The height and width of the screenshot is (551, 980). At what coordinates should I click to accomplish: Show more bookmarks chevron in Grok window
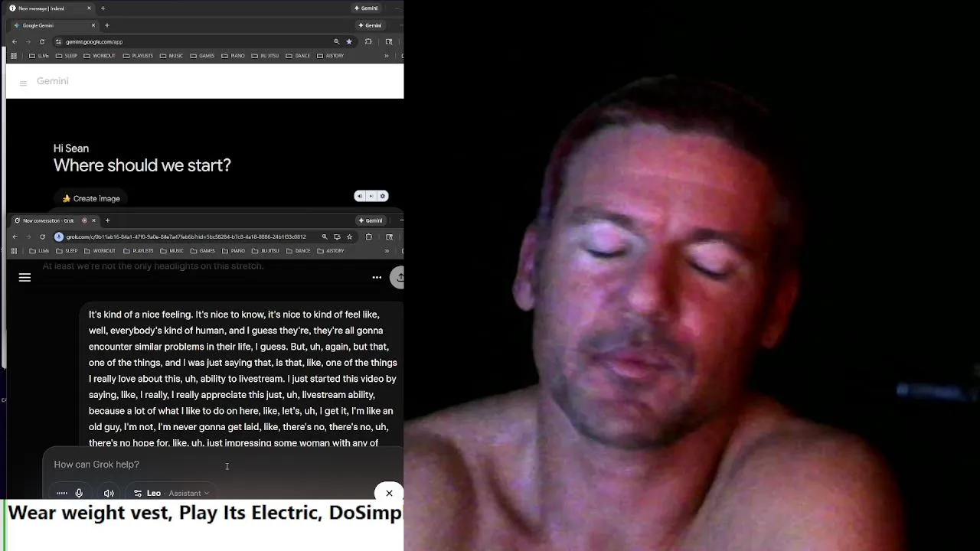[x=386, y=251]
